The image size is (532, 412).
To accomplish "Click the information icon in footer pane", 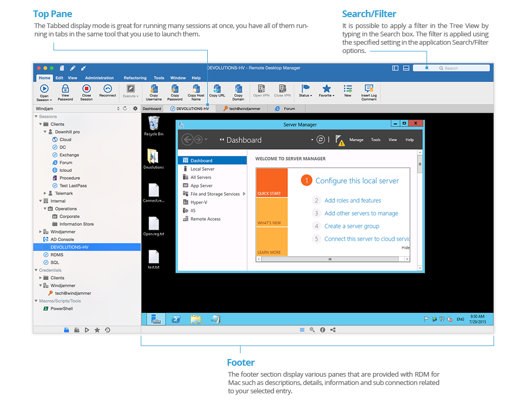I will (x=323, y=330).
